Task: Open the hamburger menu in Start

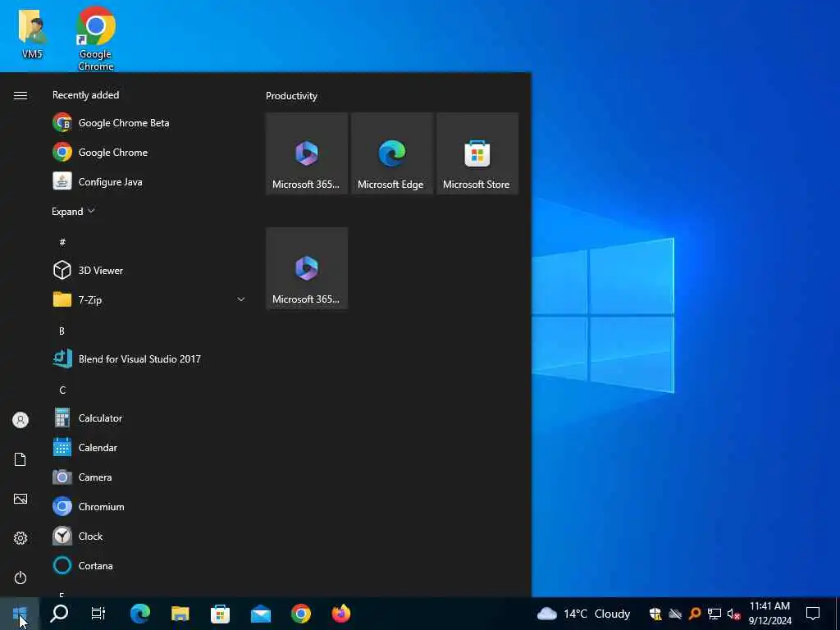Action: click(21, 95)
